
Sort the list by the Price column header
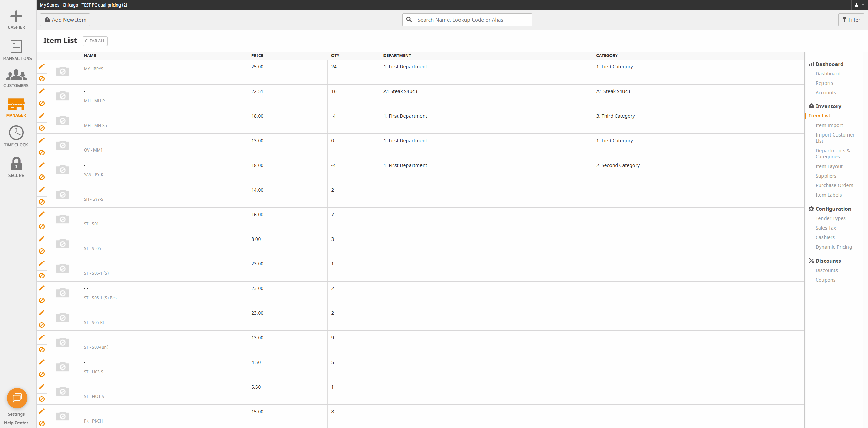coord(257,55)
